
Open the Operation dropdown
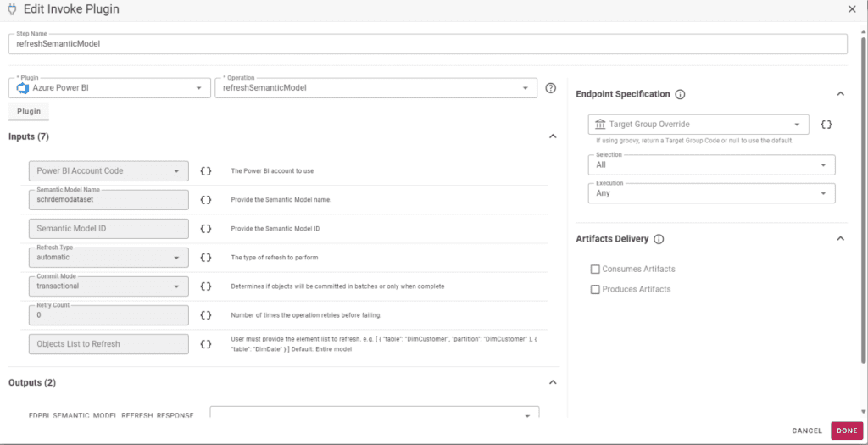(x=376, y=88)
